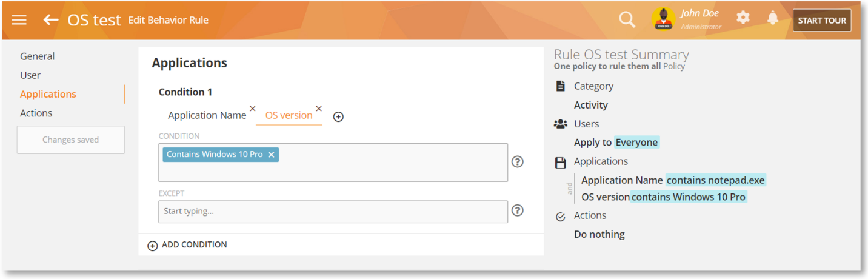
Task: Open the hamburger navigation menu
Action: pyautogui.click(x=19, y=20)
